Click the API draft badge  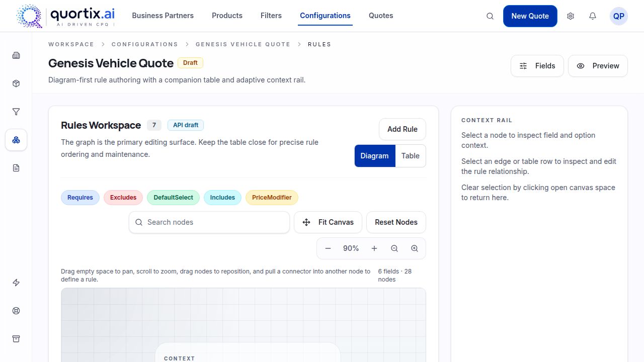[186, 125]
